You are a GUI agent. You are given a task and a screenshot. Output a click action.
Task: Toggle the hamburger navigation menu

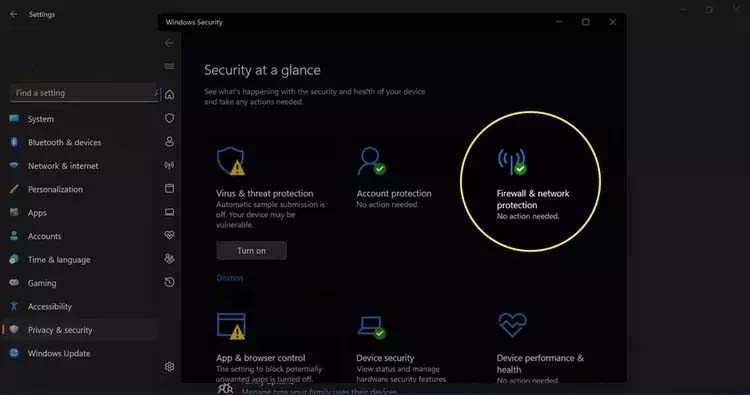pyautogui.click(x=169, y=66)
